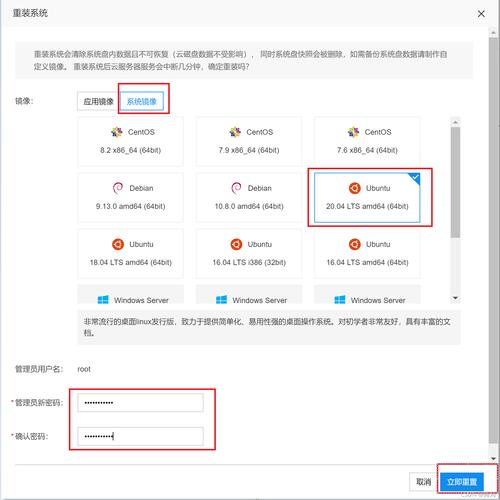500x500 pixels.
Task: Click the image list scroll-up arrow
Action: pyautogui.click(x=456, y=122)
